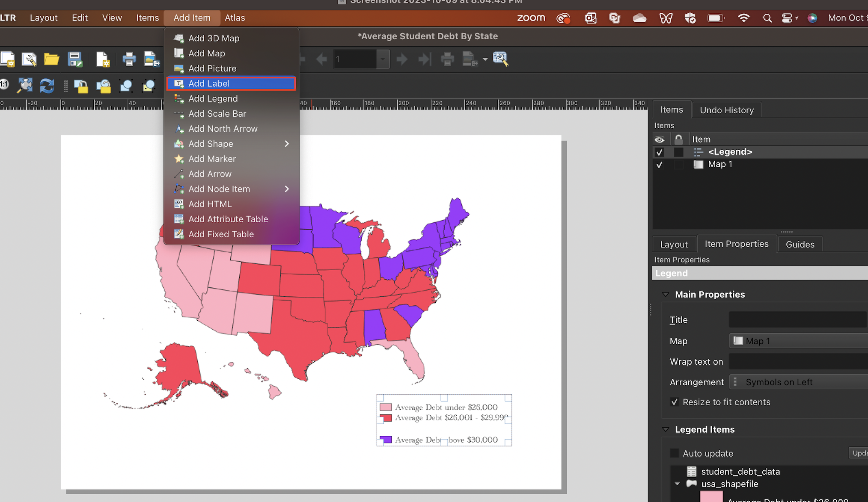The width and height of the screenshot is (868, 502).
Task: Choose Add Scale Bar menu entry
Action: [x=231, y=114]
